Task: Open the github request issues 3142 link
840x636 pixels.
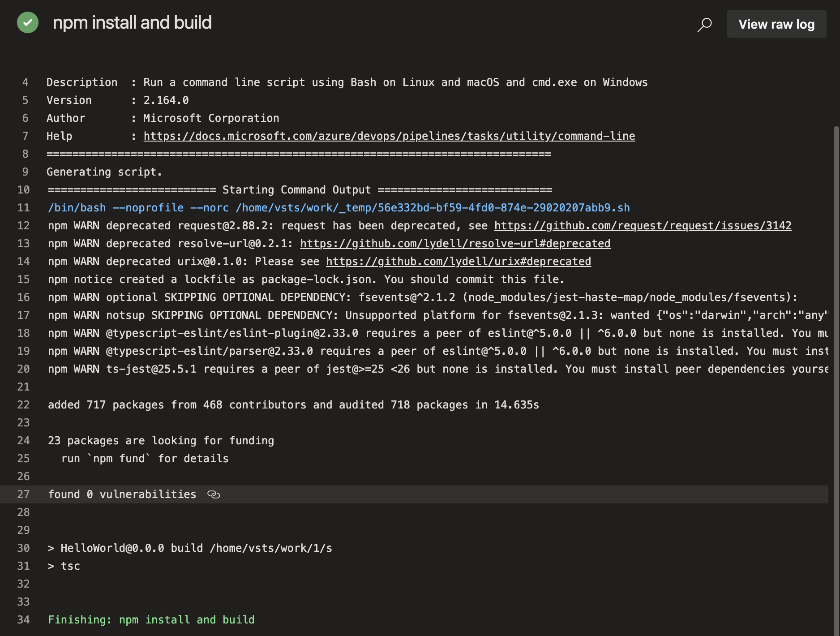Action: 643,226
